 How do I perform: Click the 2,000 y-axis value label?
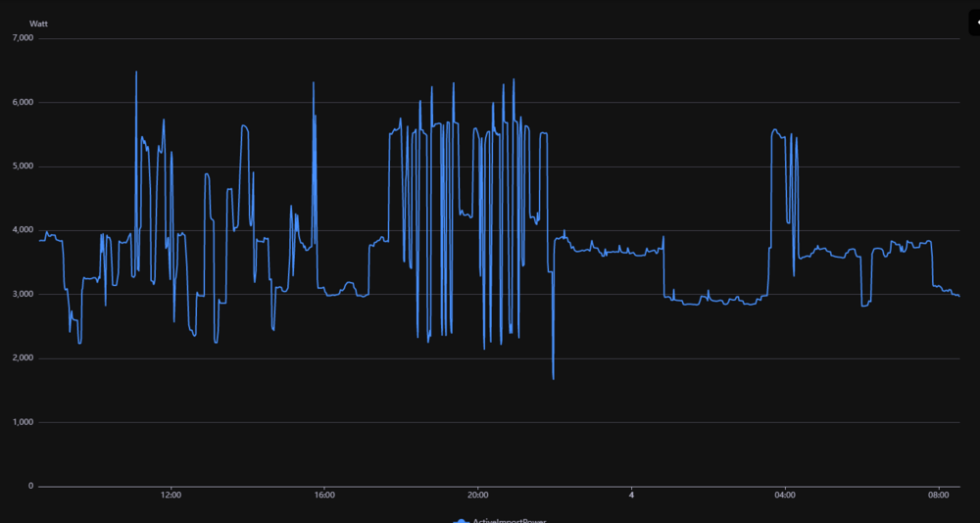point(20,358)
